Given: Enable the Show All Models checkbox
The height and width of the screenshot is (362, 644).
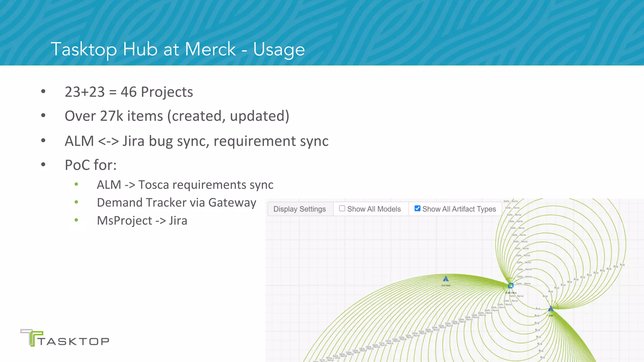Looking at the screenshot, I should click(342, 208).
